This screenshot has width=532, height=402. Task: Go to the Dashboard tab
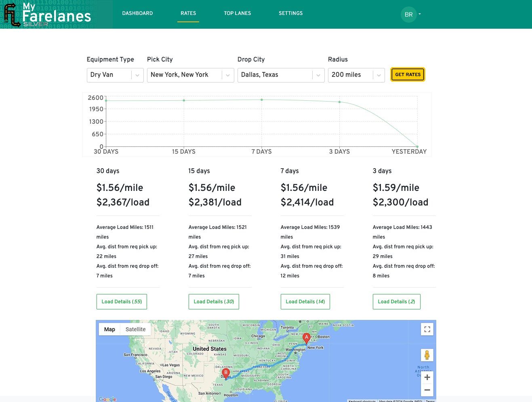pyautogui.click(x=137, y=13)
